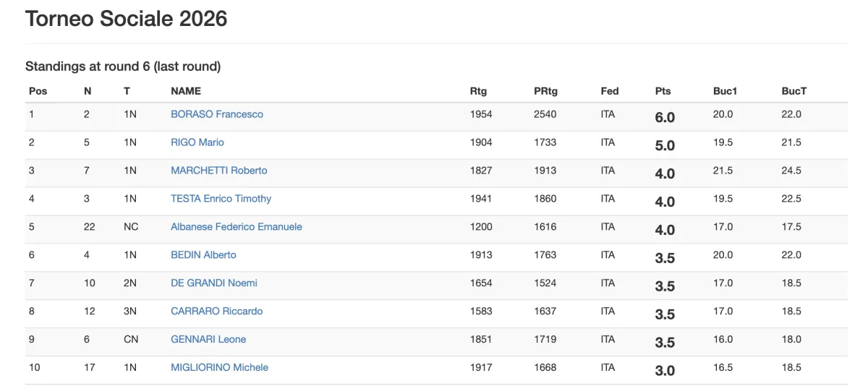Open DE GRANDI Noemi player link
This screenshot has width=868, height=386.
point(214,283)
